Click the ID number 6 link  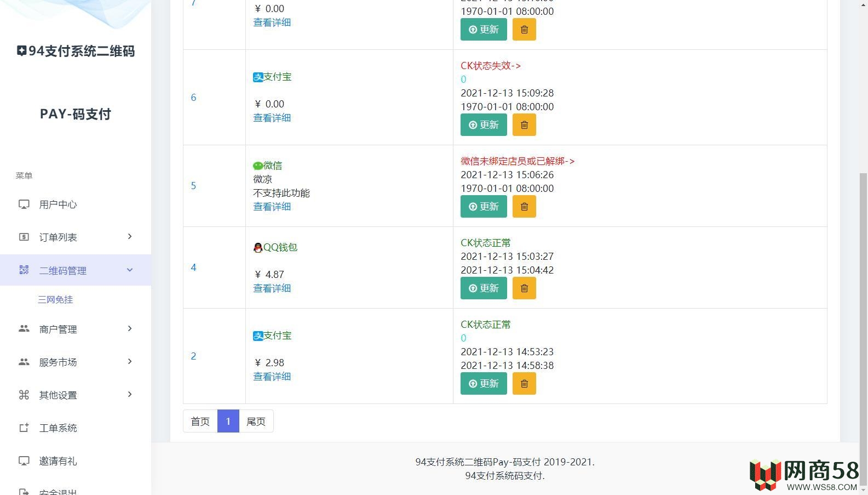click(x=193, y=98)
